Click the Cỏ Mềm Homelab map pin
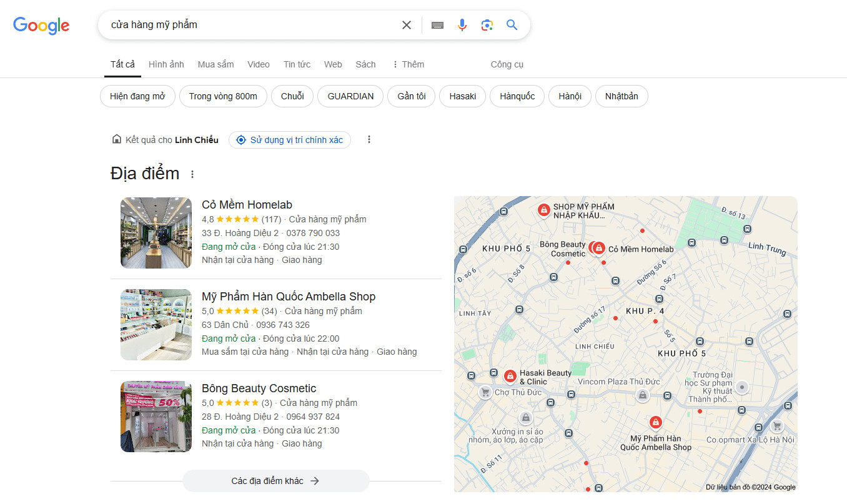 [599, 248]
